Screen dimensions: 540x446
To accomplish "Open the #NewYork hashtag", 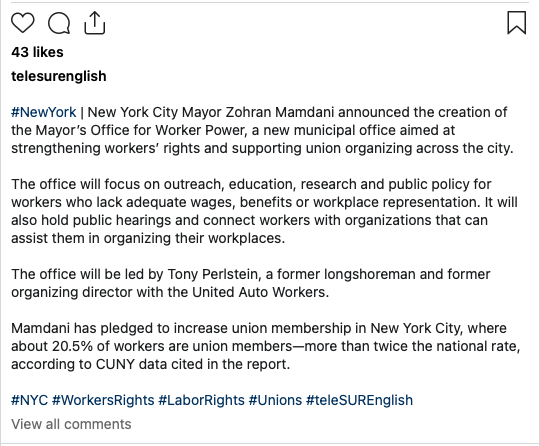I will point(44,112).
